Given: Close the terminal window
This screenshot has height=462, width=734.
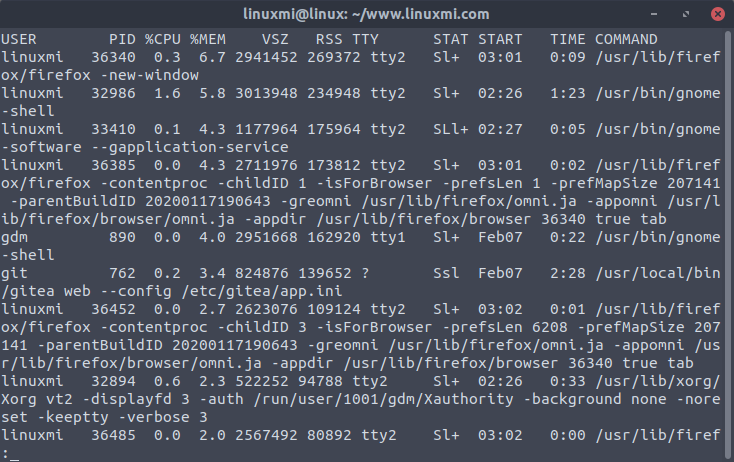Looking at the screenshot, I should tap(716, 14).
